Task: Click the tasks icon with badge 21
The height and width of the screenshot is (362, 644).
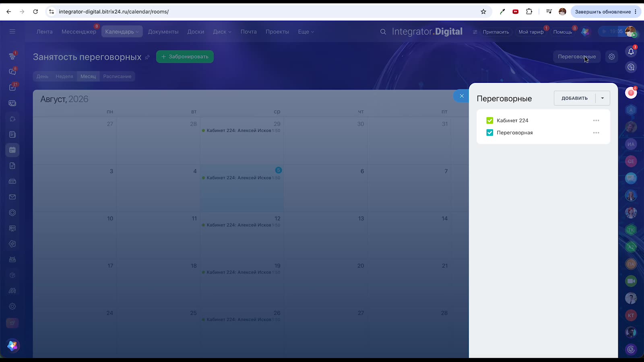Action: 12,87
